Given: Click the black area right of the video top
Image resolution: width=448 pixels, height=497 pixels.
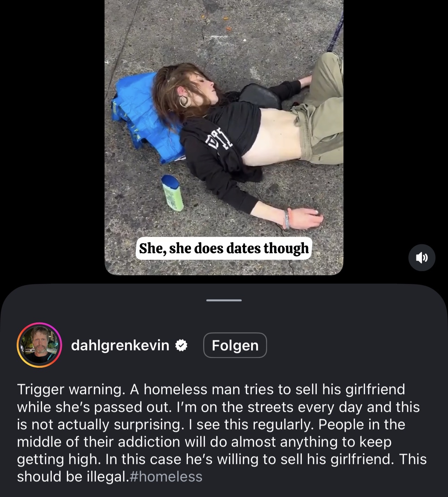Looking at the screenshot, I should [x=396, y=104].
